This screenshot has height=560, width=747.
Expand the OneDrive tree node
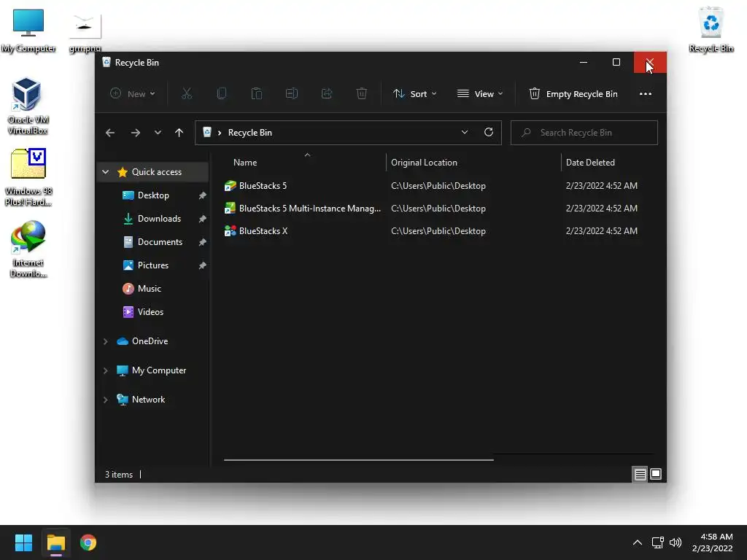106,341
